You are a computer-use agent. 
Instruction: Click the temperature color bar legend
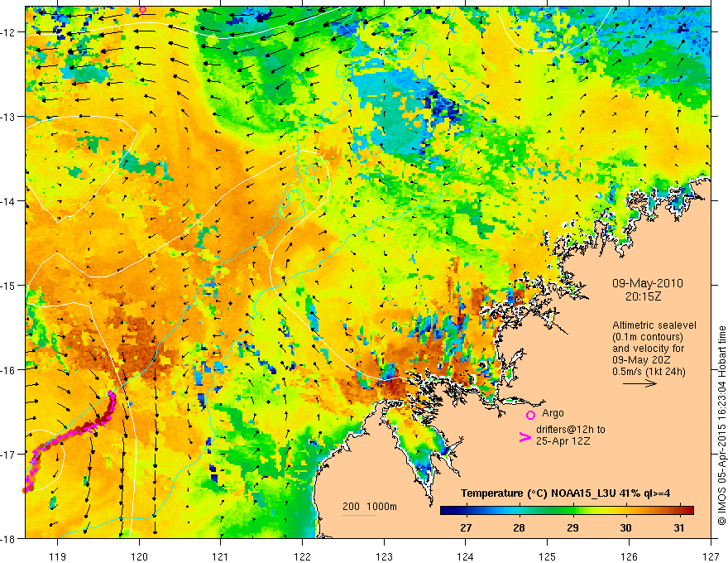point(567,510)
